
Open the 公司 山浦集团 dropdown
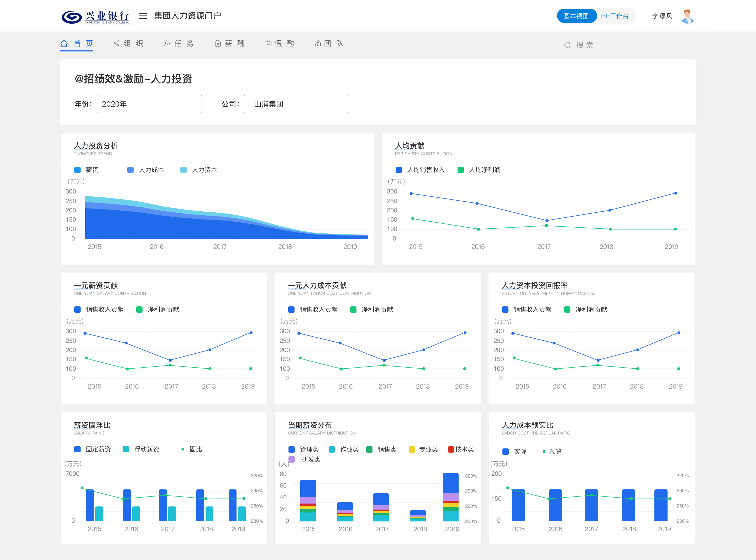click(x=296, y=104)
